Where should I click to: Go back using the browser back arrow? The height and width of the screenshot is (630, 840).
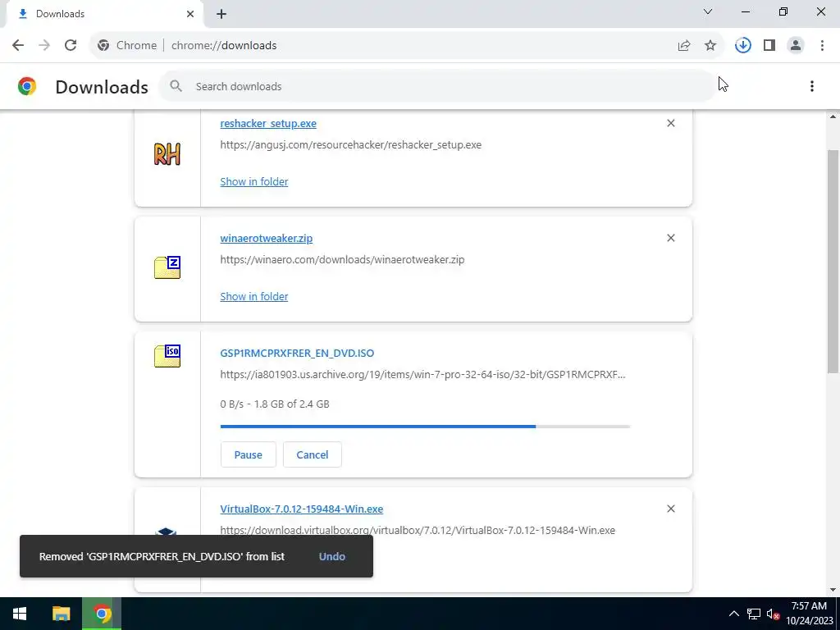point(18,46)
